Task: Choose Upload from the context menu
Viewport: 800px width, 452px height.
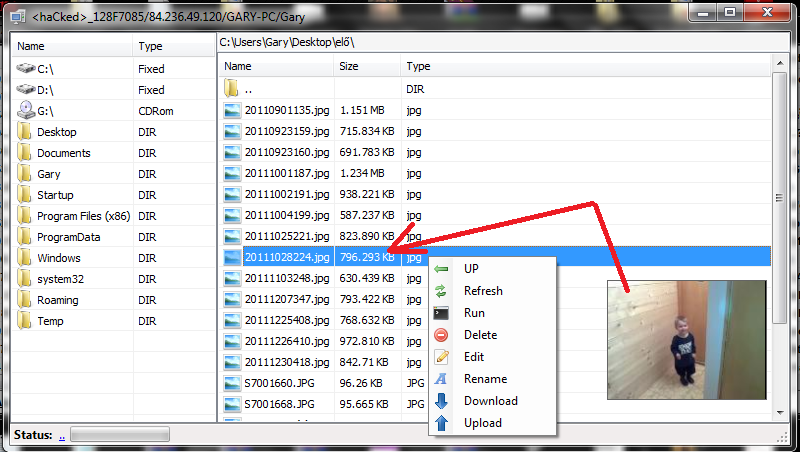Action: pyautogui.click(x=483, y=423)
